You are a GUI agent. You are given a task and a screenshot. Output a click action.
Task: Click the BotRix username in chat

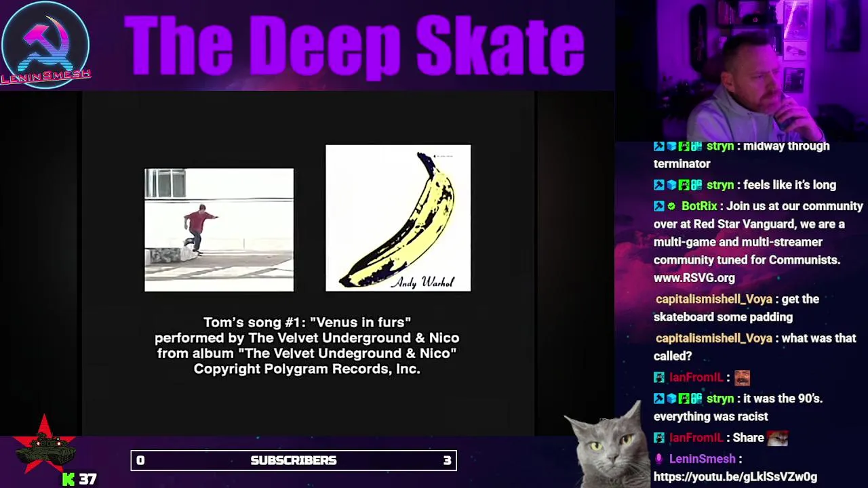tap(698, 206)
